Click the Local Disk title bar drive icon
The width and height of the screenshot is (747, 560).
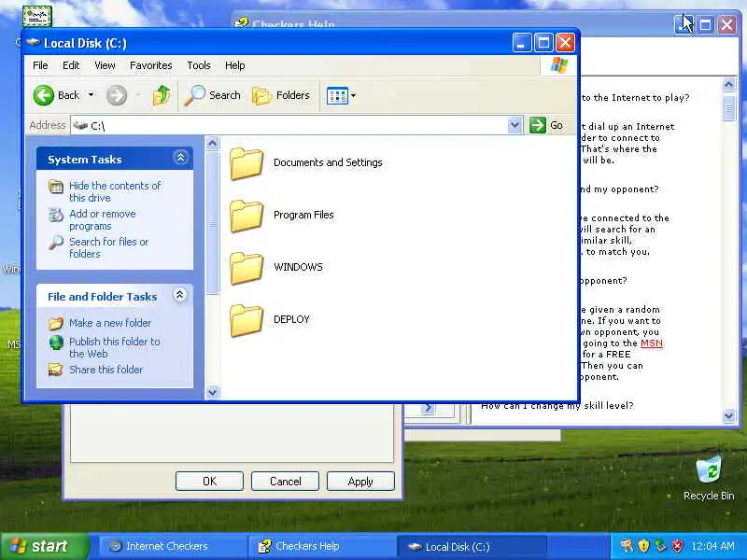tap(33, 42)
